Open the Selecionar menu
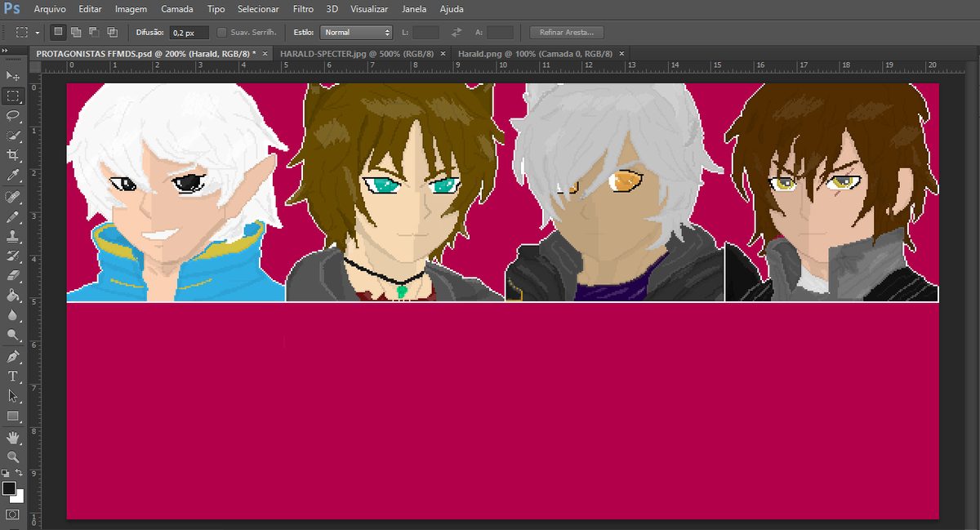This screenshot has width=980, height=530. tap(258, 10)
